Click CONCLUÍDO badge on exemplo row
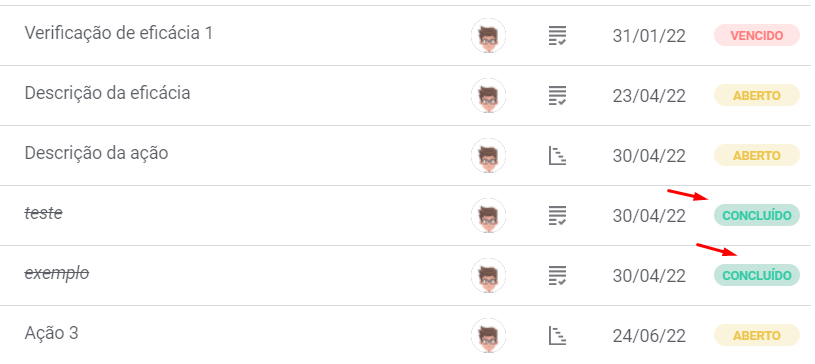The width and height of the screenshot is (815, 364). coord(756,276)
